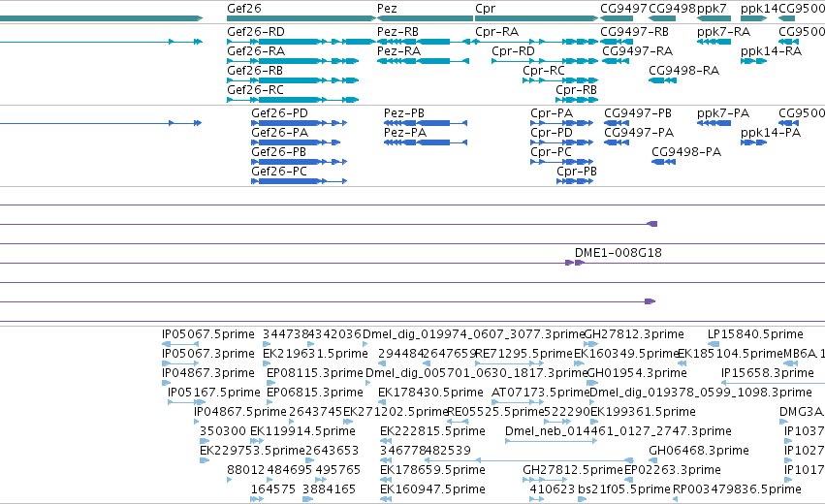
Task: Choose the Gef26-RC transcript
Action: click(293, 100)
